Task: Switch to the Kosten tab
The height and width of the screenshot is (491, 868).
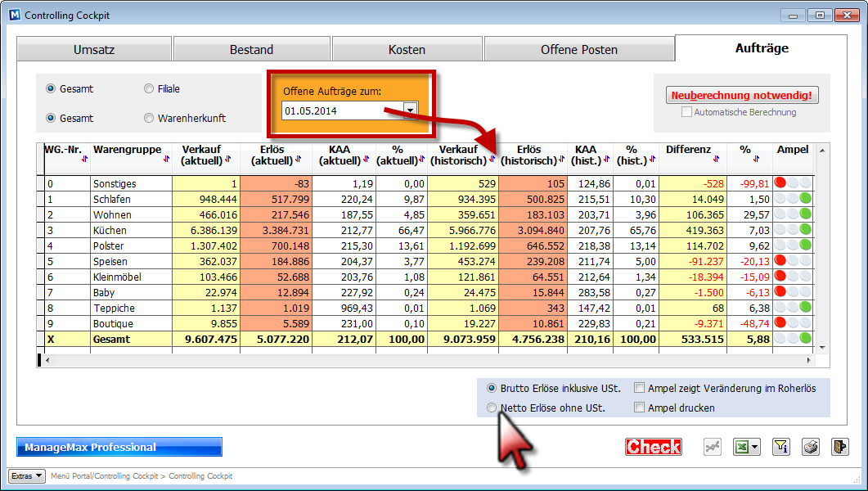Action: click(407, 49)
